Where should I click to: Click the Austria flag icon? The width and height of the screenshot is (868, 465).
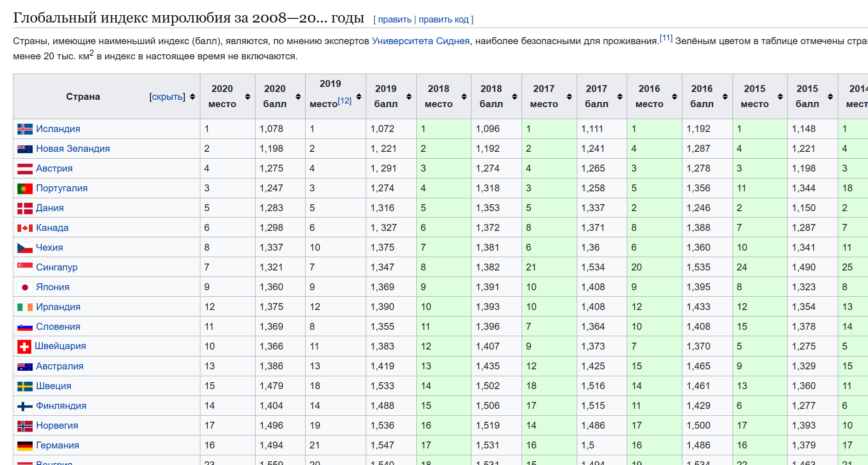(x=25, y=169)
